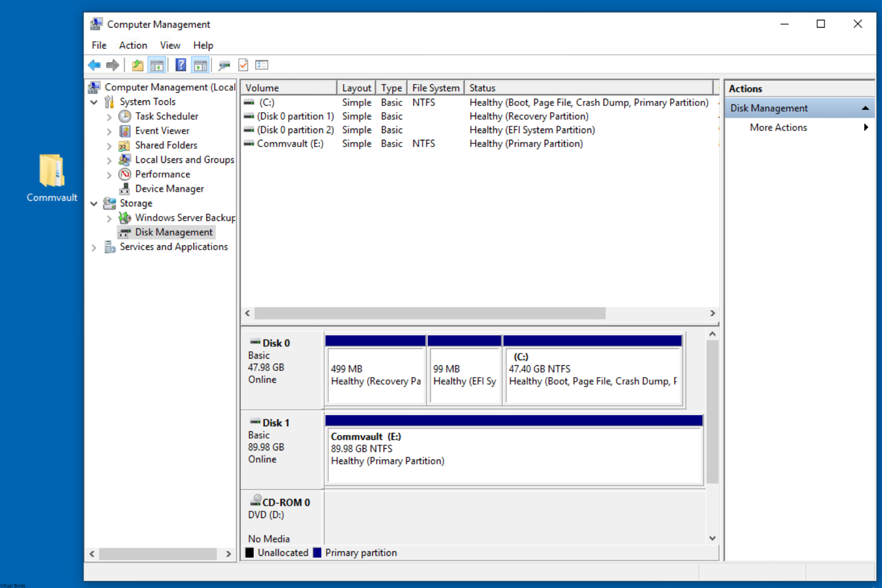
Task: Select the Performance node in the console tree
Action: [x=162, y=174]
